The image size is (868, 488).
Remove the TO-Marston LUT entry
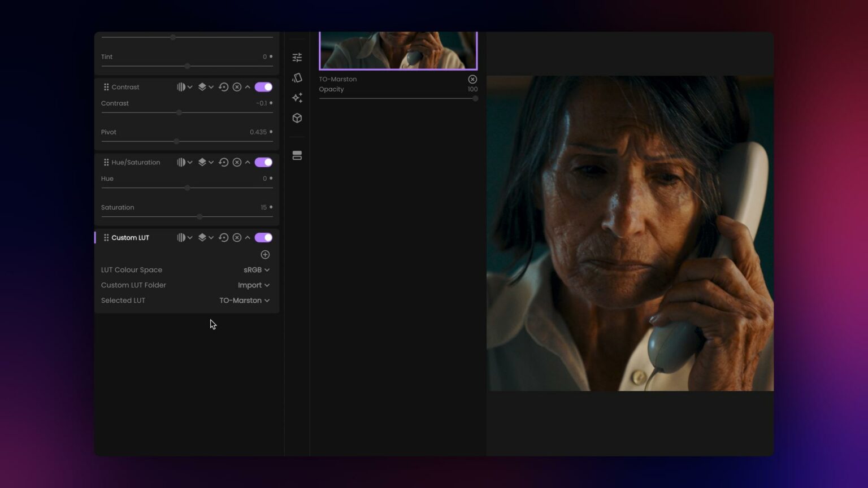click(x=472, y=79)
